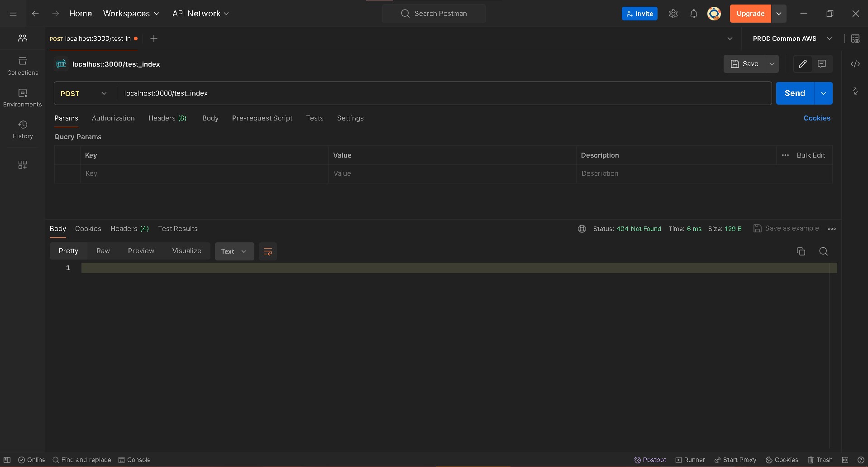868x467 pixels.
Task: Switch to the Headers (8) request tab
Action: click(167, 118)
